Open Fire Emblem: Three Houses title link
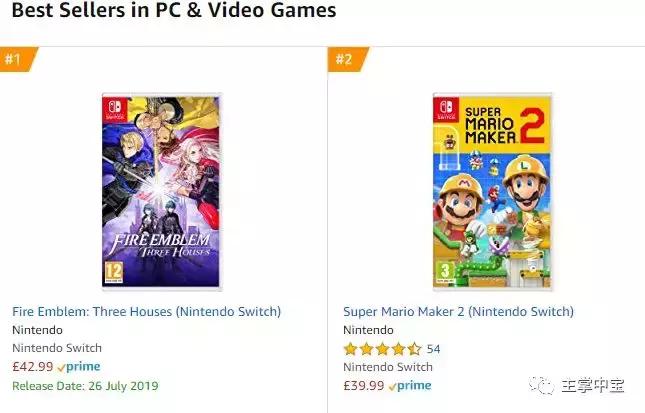 (147, 312)
